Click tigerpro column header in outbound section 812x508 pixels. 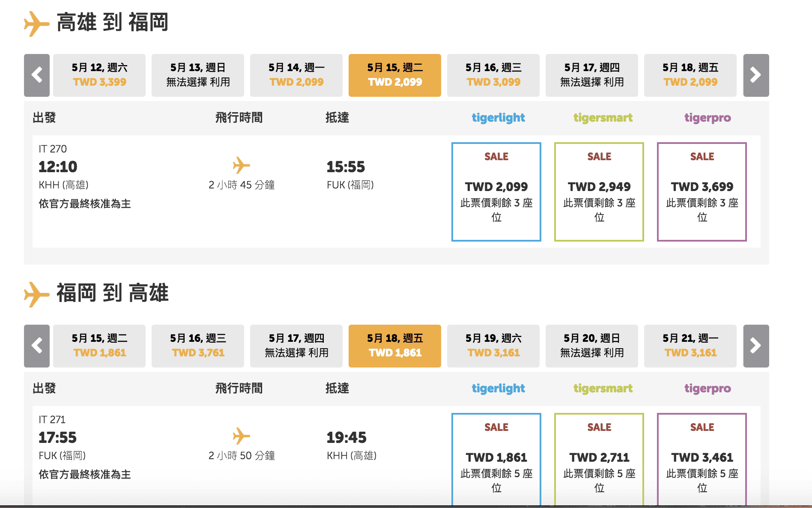click(708, 118)
